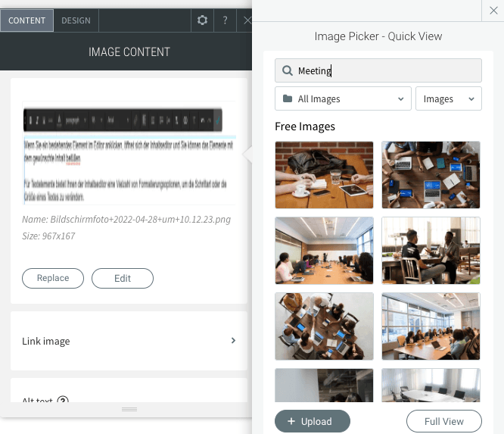The width and height of the screenshot is (504, 434).
Task: Click the Upload button
Action: pyautogui.click(x=313, y=421)
